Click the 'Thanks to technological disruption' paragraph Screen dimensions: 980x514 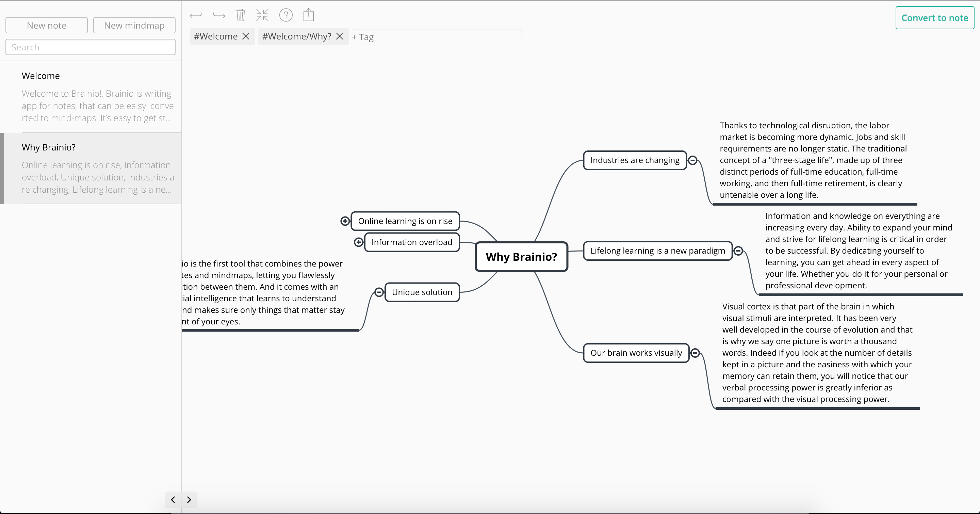coord(813,160)
